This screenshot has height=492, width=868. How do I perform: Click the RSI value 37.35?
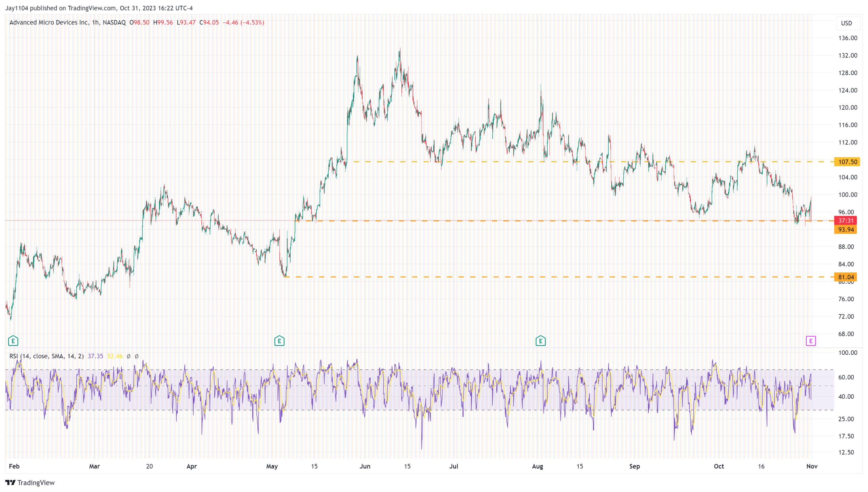[x=95, y=356]
